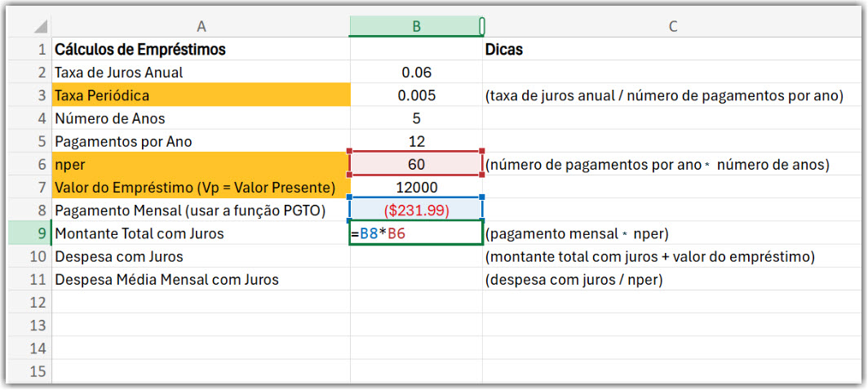The height and width of the screenshot is (390, 868).
Task: Select row 12 header
Action: coord(29,303)
